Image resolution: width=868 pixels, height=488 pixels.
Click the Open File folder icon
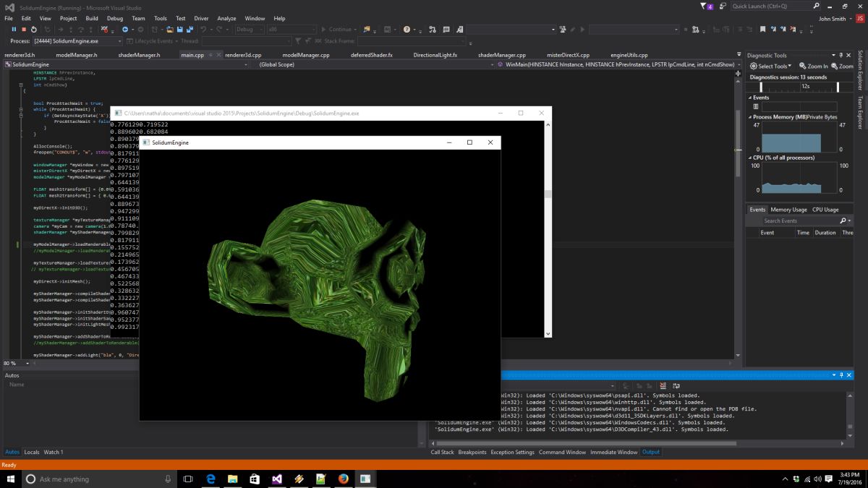pyautogui.click(x=169, y=30)
